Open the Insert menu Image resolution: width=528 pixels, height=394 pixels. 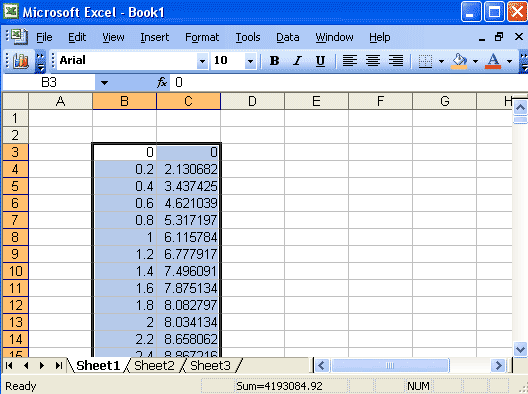pyautogui.click(x=155, y=37)
